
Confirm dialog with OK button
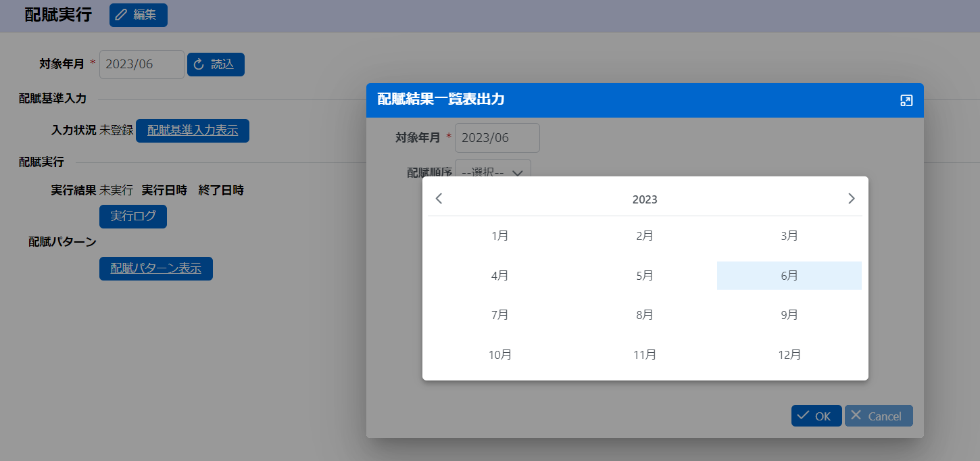[816, 416]
